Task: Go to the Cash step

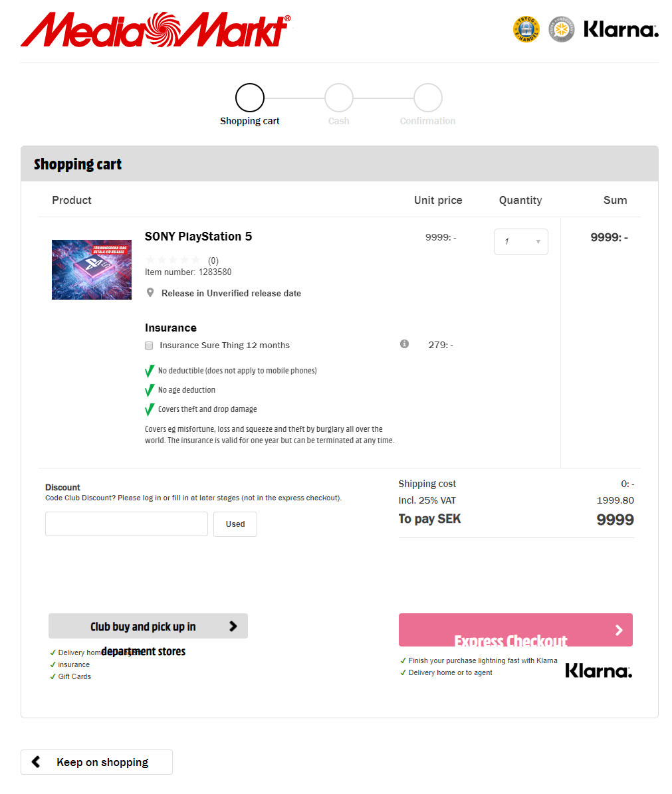Action: coord(339,98)
